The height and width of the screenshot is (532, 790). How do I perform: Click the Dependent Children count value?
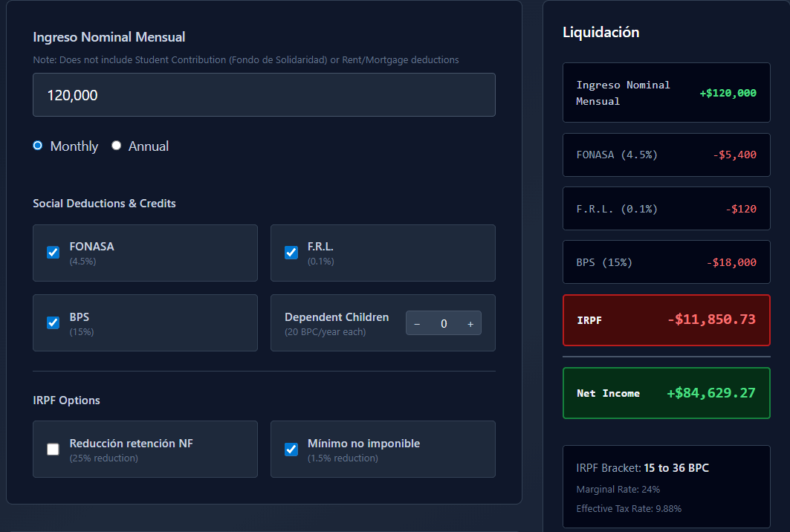[444, 323]
